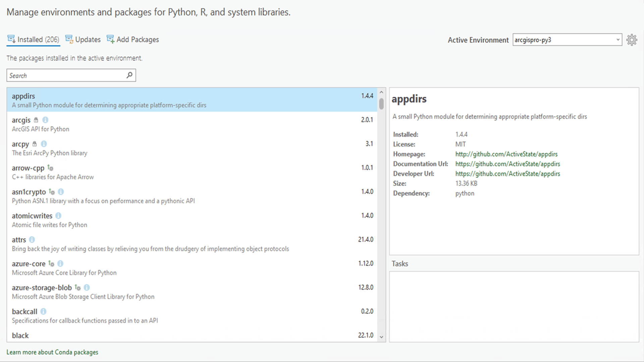644x362 pixels.
Task: Click Learn more about Conda packages
Action: click(x=52, y=352)
